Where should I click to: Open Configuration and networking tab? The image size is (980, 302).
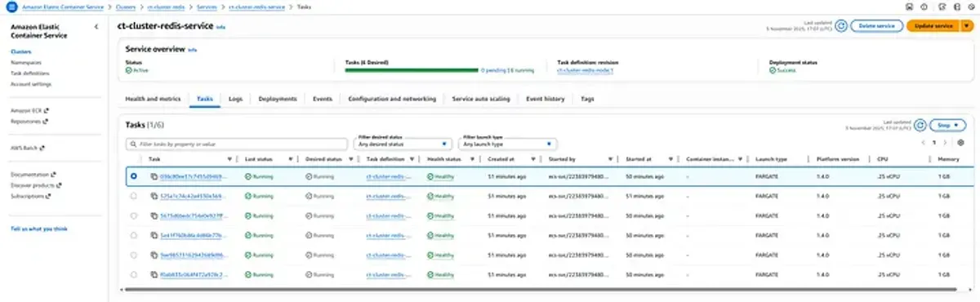(392, 99)
